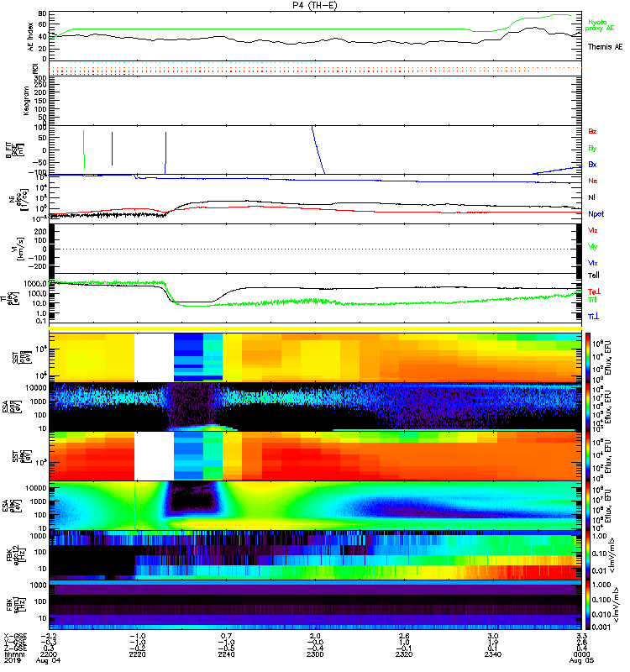Click the 2340 time tick label

[x=493, y=654]
